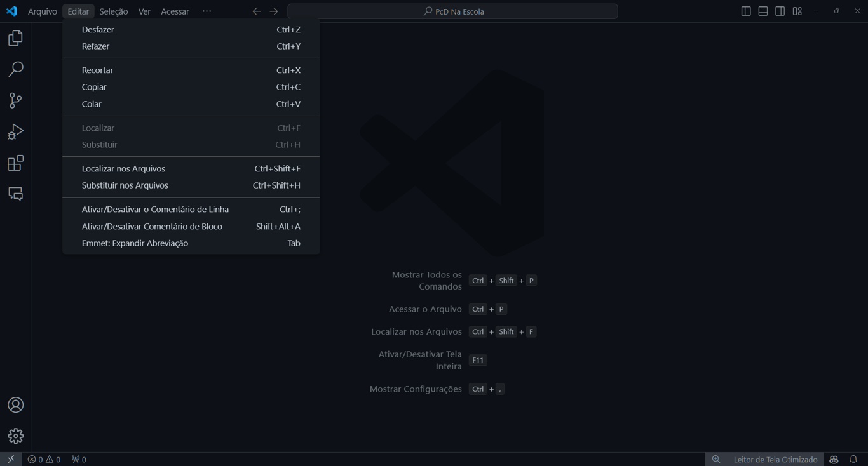868x466 pixels.
Task: Toggle the secondary side bar layout icon
Action: 780,11
